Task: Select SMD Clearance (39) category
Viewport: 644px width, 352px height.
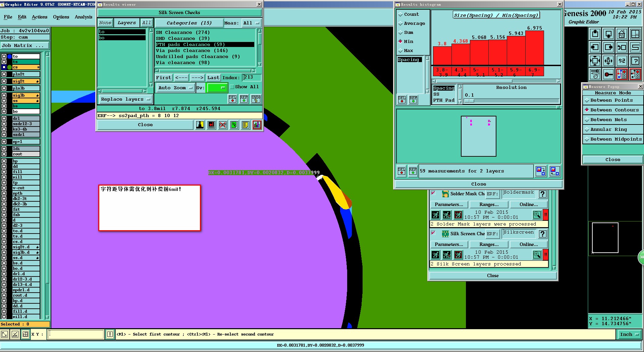Action: click(x=205, y=39)
